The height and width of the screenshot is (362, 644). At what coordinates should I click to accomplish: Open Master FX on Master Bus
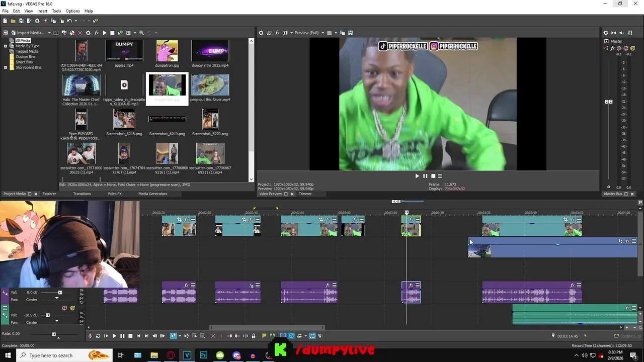click(612, 48)
